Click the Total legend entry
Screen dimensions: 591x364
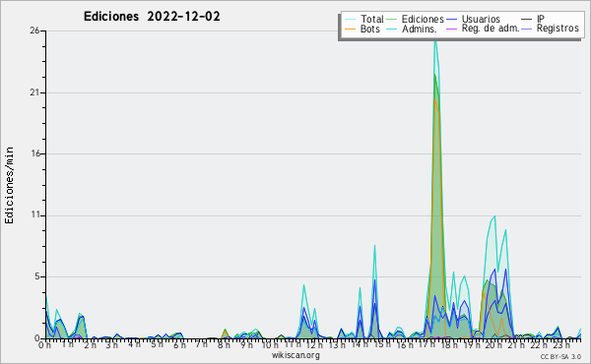(364, 19)
